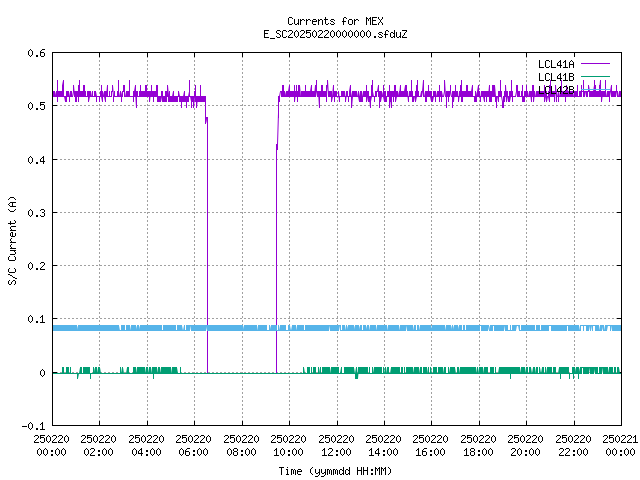Screen dimensions: 640x480
Task: Click the 250220 18:00 x-axis tick label
Action: point(478,445)
